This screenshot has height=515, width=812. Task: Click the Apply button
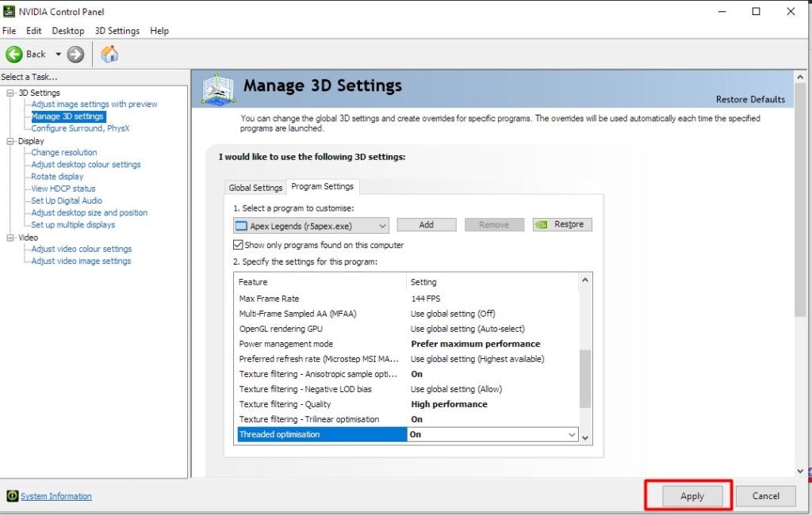[692, 496]
